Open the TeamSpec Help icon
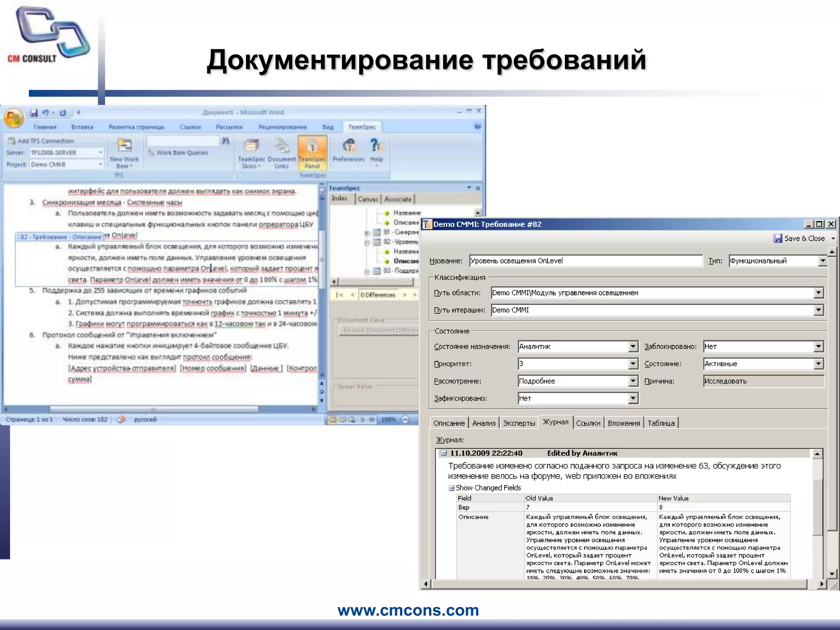The image size is (840, 630). coord(376,151)
